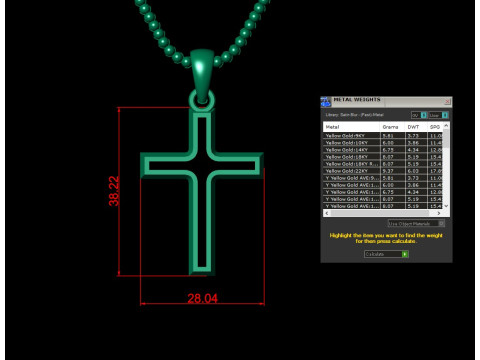
Task: Click the horizontal scroll left arrow
Action: point(327,213)
